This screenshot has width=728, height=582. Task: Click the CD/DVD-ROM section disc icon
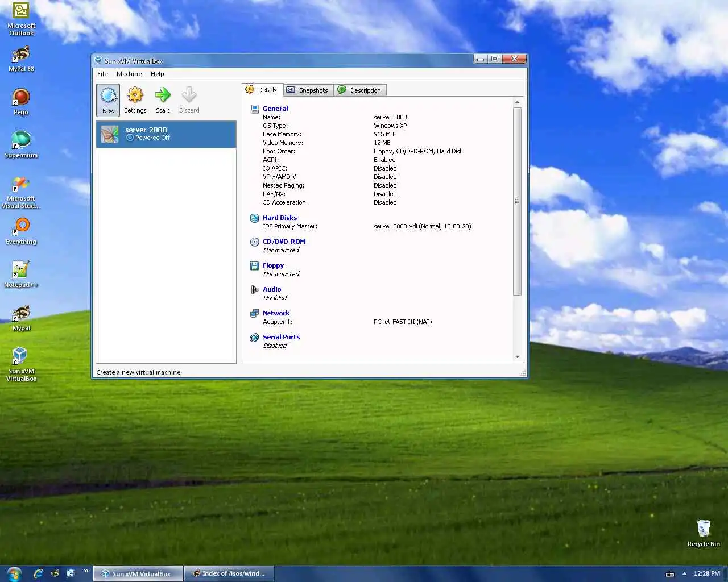(x=255, y=242)
